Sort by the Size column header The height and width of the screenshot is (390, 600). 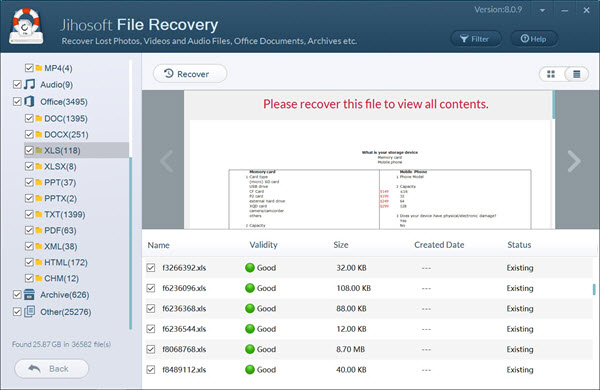point(341,245)
